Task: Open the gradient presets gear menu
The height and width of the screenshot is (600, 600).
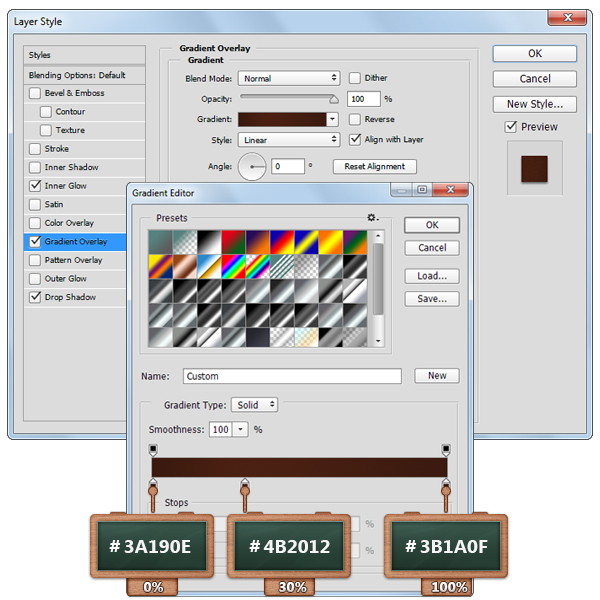Action: (x=372, y=217)
